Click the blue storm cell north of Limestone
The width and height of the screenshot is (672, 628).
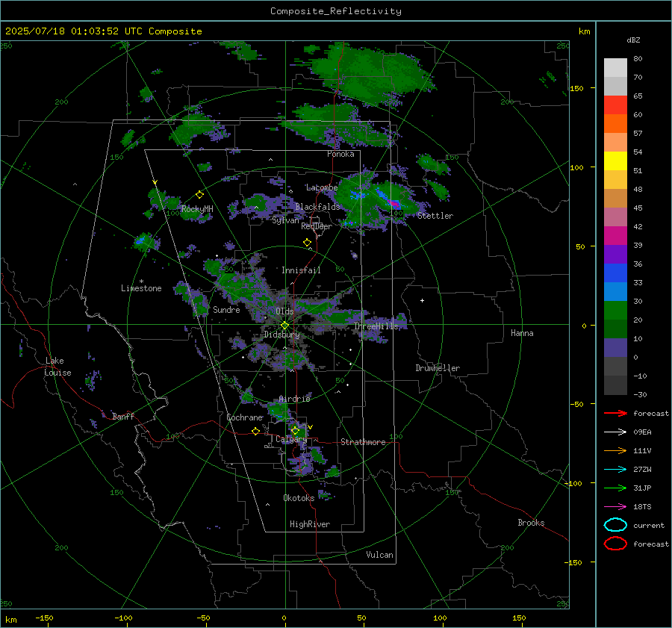point(140,241)
